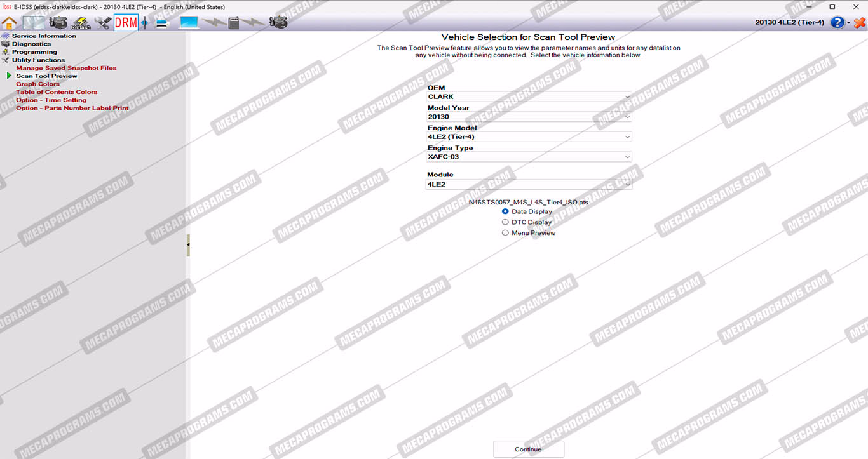Select the Utility Functions section
The width and height of the screenshot is (868, 459).
pos(38,60)
